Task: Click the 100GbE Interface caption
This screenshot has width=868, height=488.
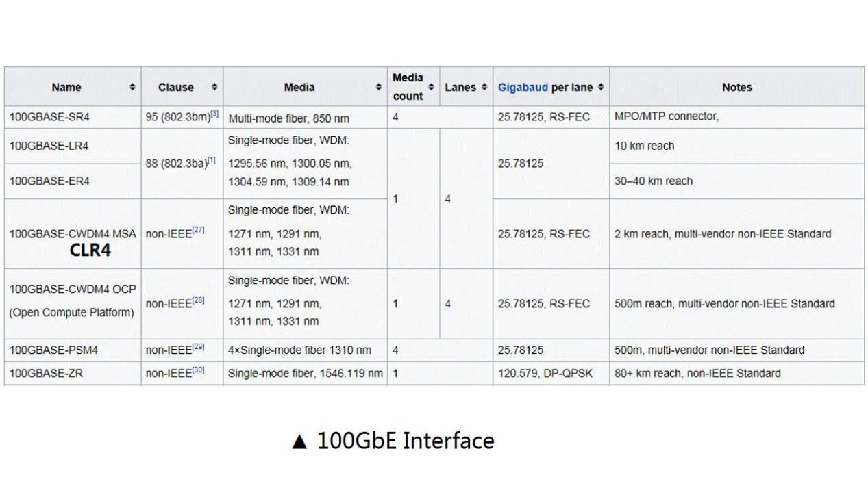Action: click(x=393, y=441)
